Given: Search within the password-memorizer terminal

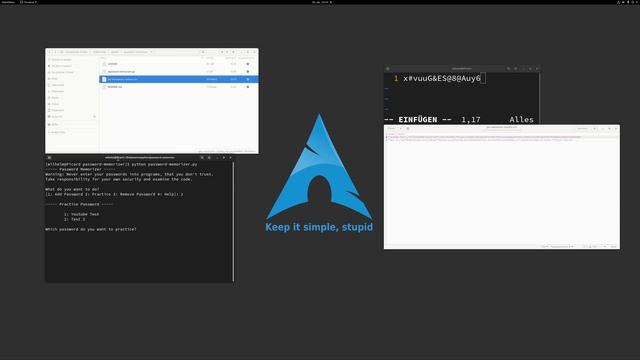Looking at the screenshot, I should coord(202,158).
